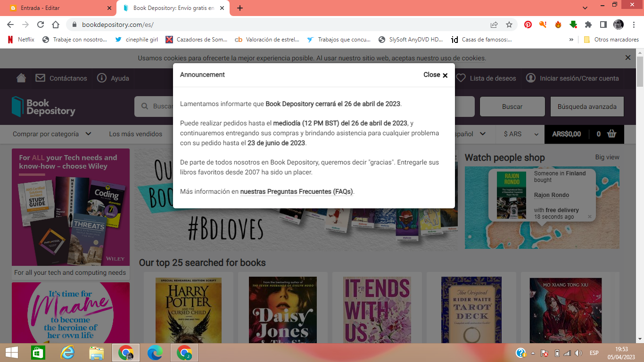Open the Ayuda help link
This screenshot has height=362, width=644.
pyautogui.click(x=113, y=78)
